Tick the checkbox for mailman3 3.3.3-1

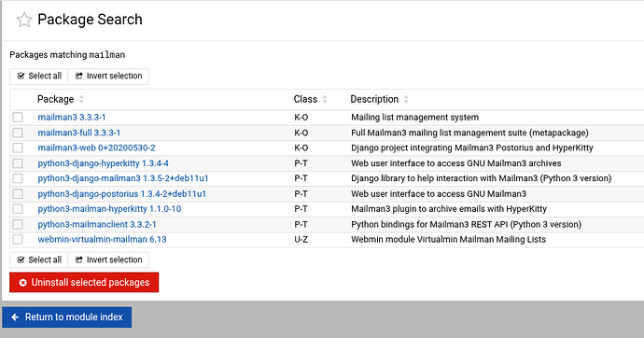18,118
